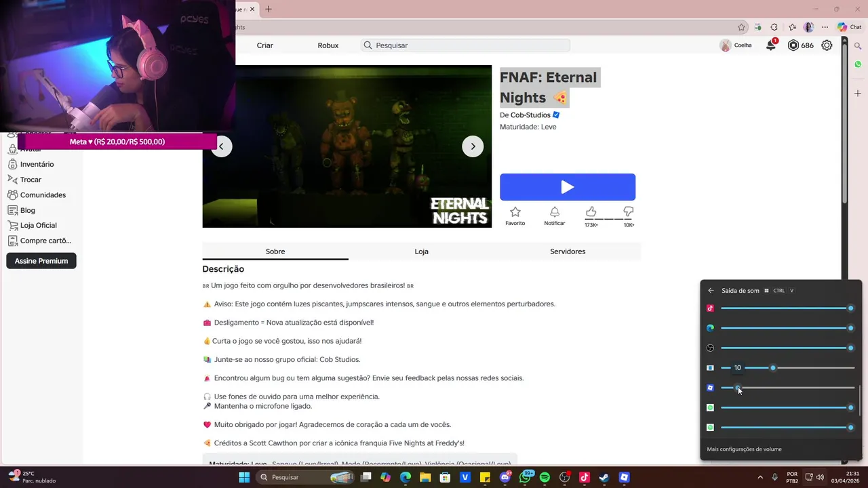Click the Notificar bell icon
The image size is (868, 488).
(x=554, y=216)
